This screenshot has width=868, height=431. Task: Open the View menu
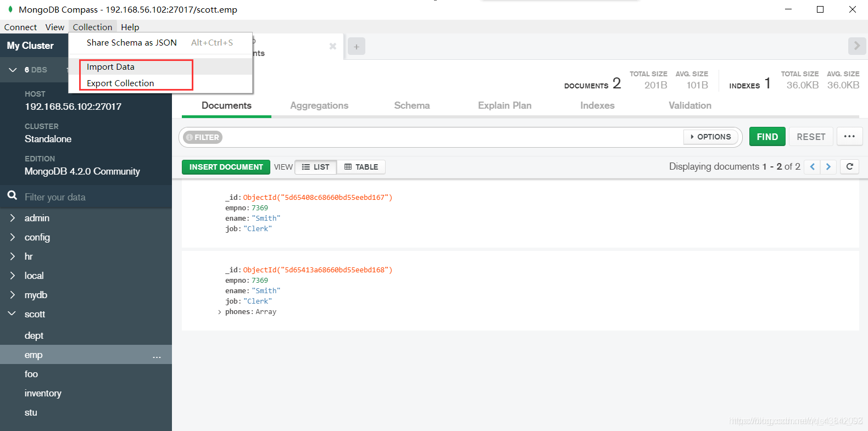click(54, 27)
